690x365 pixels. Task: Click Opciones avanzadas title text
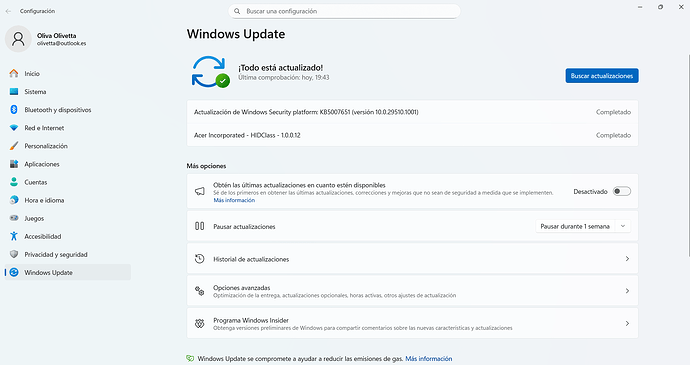[242, 288]
